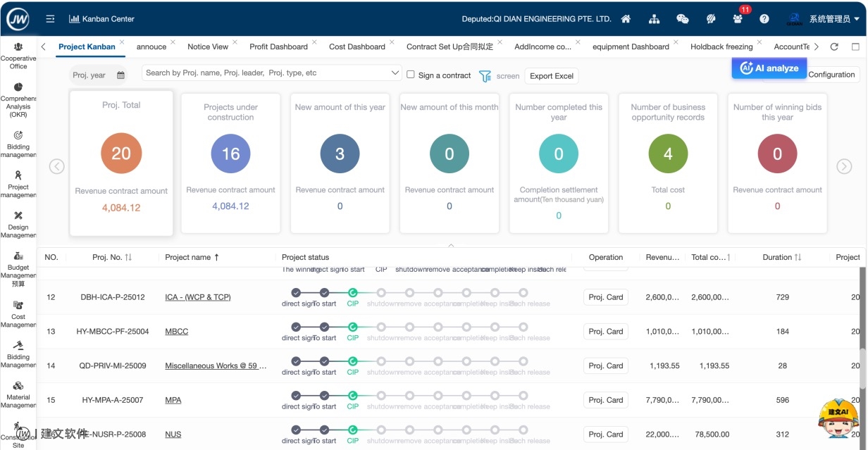868x450 pixels.
Task: Click the screen filter funnel icon
Action: point(485,76)
